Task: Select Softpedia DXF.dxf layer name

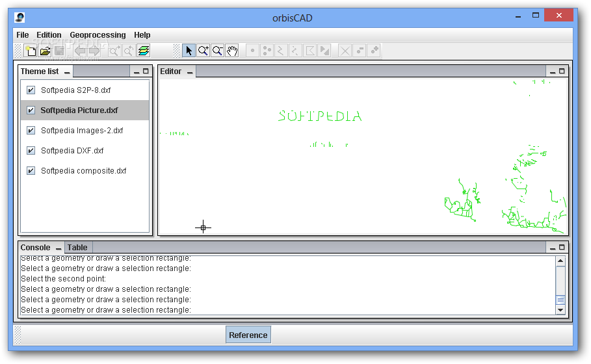Action: [72, 150]
